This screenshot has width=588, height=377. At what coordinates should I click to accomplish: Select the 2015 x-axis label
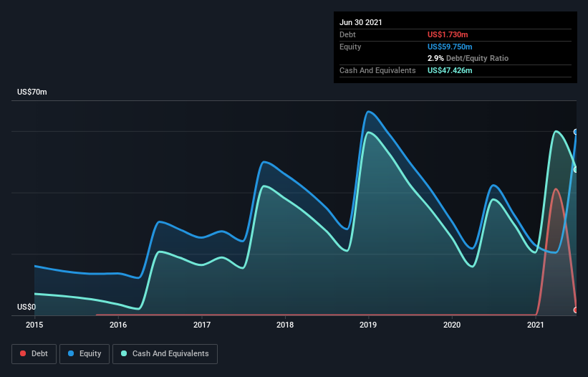click(34, 325)
